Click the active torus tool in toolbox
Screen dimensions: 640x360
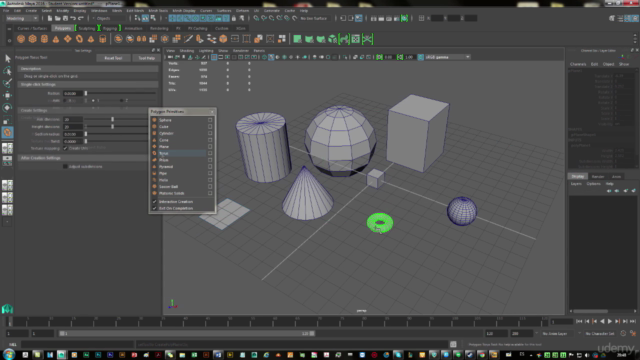[7, 132]
